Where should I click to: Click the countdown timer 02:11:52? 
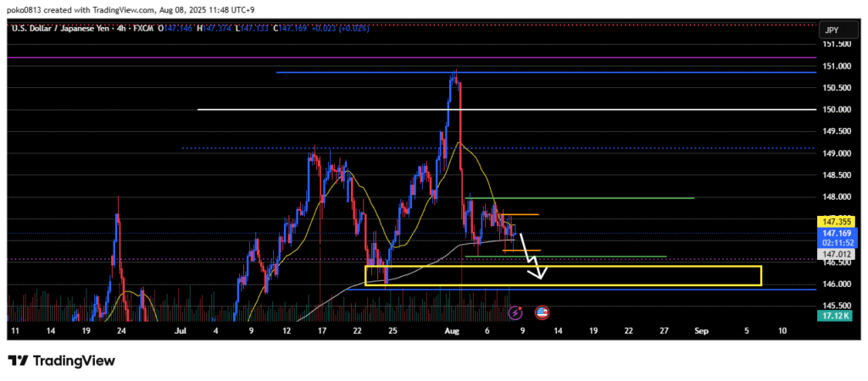(836, 241)
